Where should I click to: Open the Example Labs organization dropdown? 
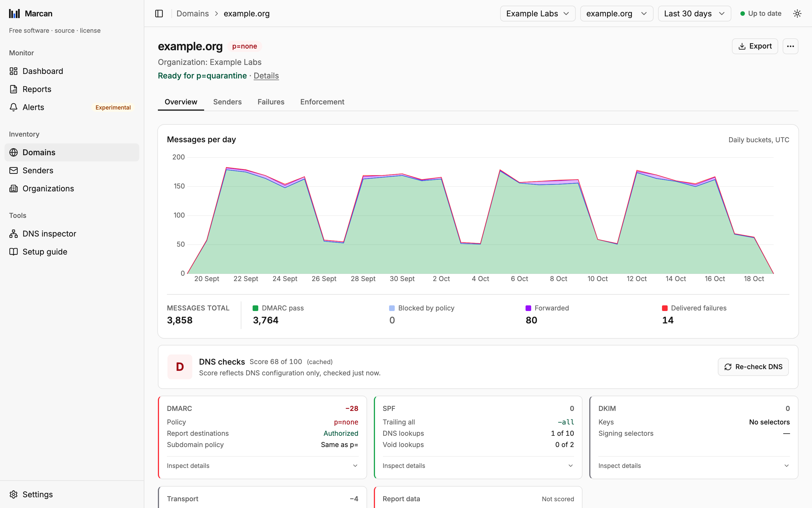(x=538, y=14)
